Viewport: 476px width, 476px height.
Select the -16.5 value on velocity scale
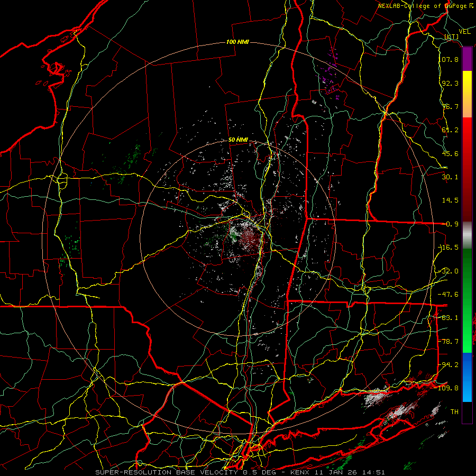tap(448, 248)
